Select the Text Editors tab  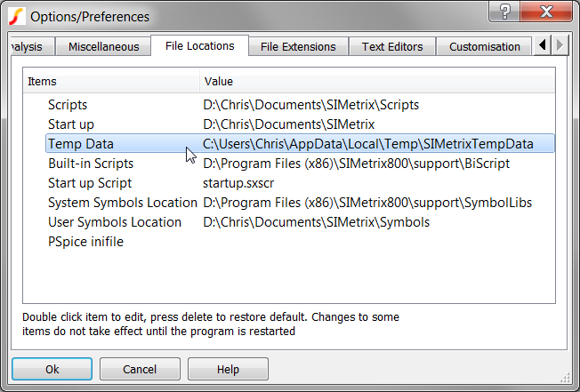point(391,47)
